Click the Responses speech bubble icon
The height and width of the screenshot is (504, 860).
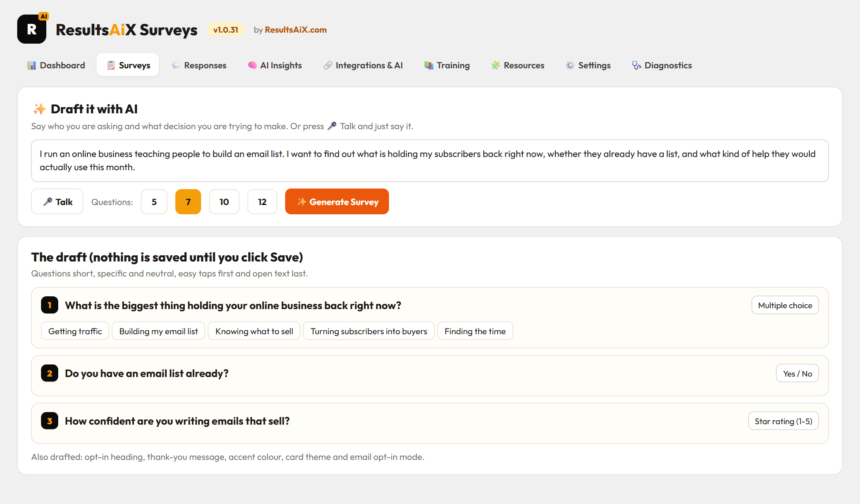click(176, 65)
